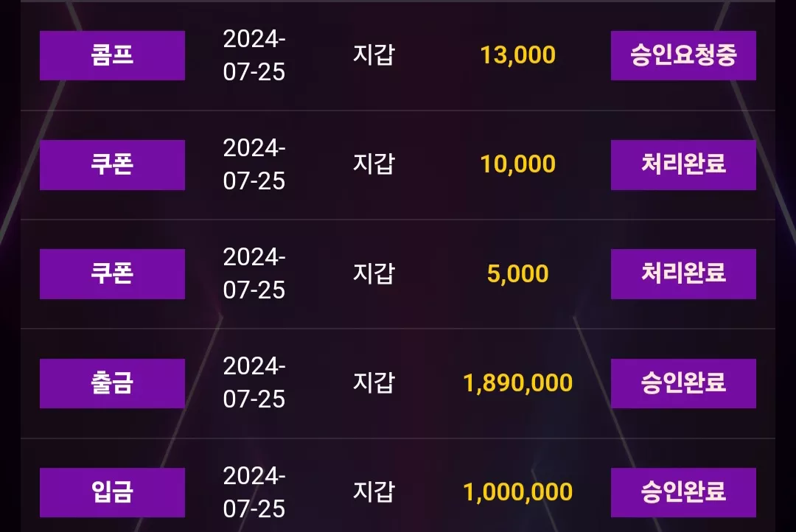Click the 1,890,000 withdrawal amount
The width and height of the screenshot is (796, 532).
pyautogui.click(x=518, y=383)
